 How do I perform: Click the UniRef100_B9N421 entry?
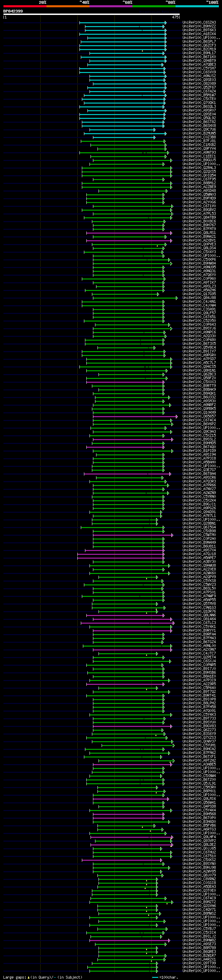coord(199,237)
